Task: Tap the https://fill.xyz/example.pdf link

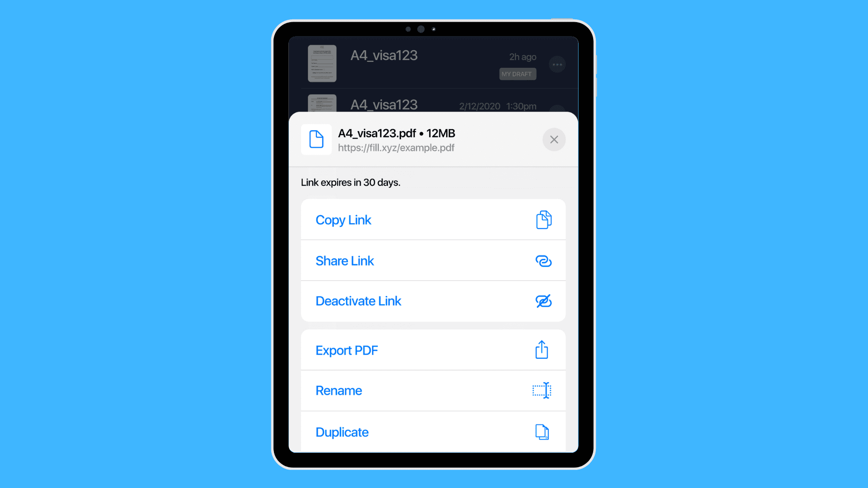Action: point(396,147)
